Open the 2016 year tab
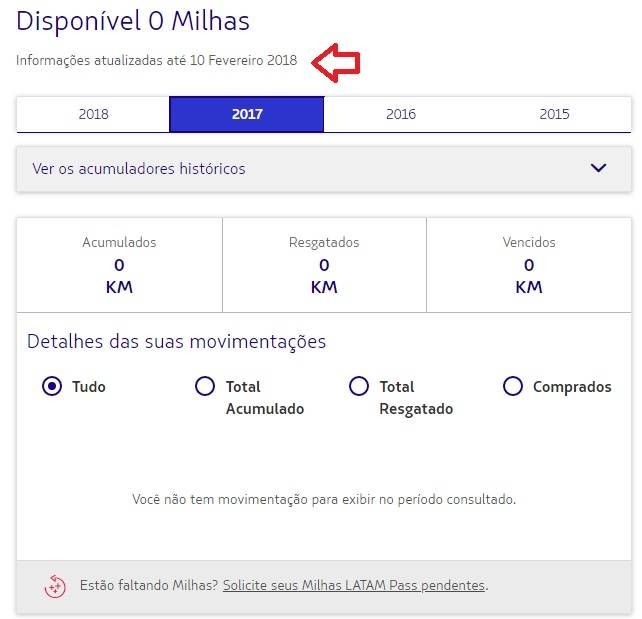Screen dimensions: 642x619 401,114
